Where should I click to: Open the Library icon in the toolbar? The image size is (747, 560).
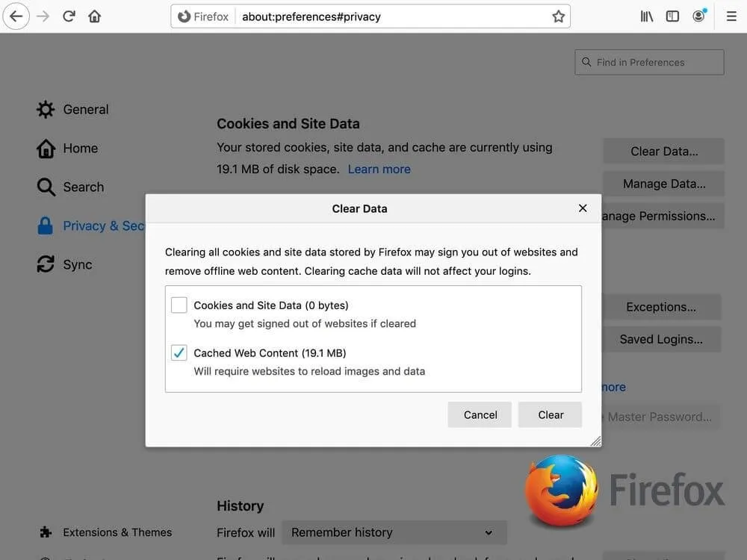[647, 16]
